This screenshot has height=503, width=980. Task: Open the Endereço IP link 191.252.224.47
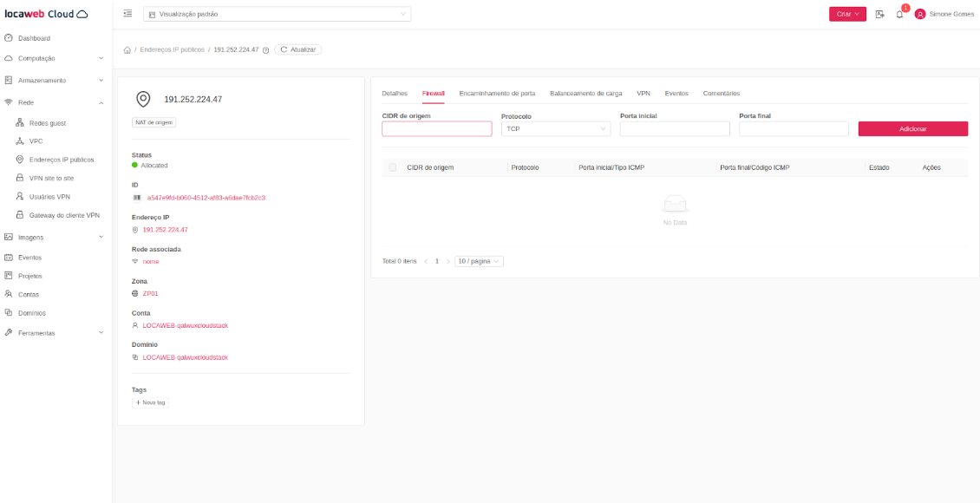click(x=165, y=229)
